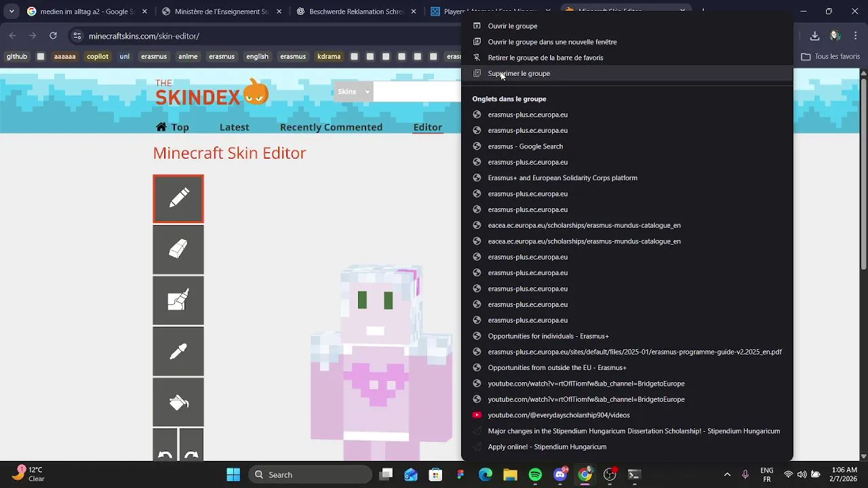
Task: Open 'Erasmus+ and European Solidarity Corps platform' entry
Action: pyautogui.click(x=627, y=178)
